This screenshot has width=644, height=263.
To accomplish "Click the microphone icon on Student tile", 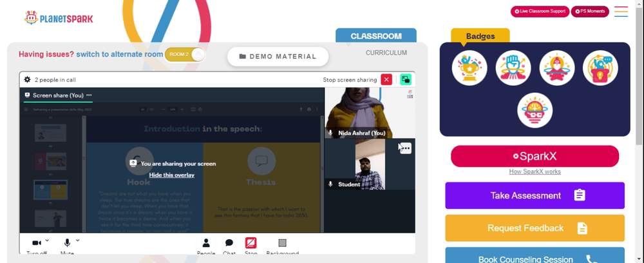I will click(x=330, y=184).
